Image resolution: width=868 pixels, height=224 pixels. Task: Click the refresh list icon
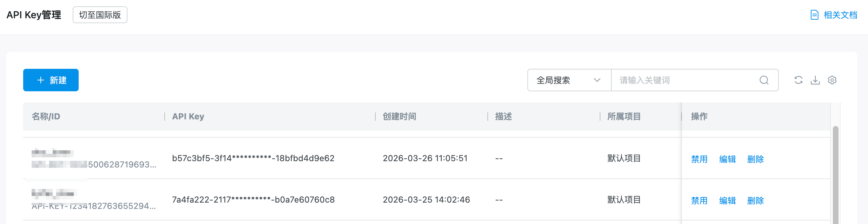[798, 80]
